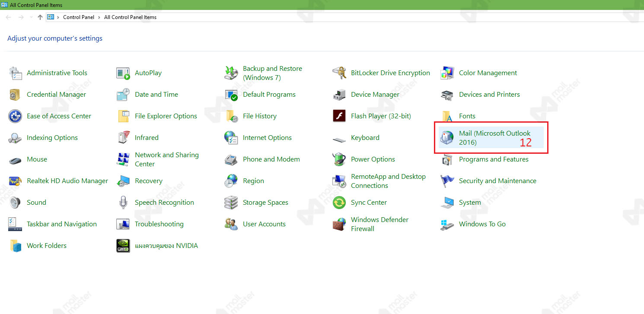This screenshot has height=314, width=644.
Task: Open the Work Folders link
Action: [47, 246]
